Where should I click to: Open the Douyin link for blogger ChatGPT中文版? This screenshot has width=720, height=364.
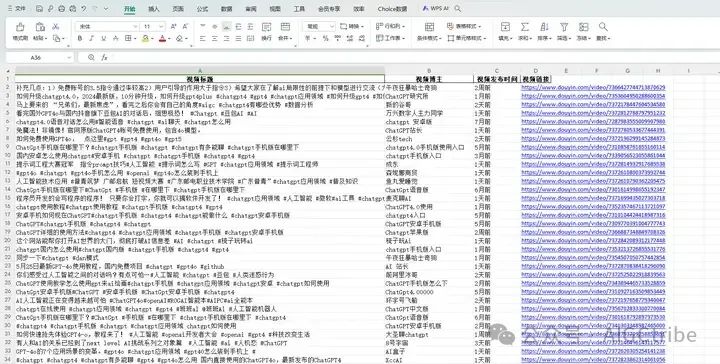tap(593, 309)
